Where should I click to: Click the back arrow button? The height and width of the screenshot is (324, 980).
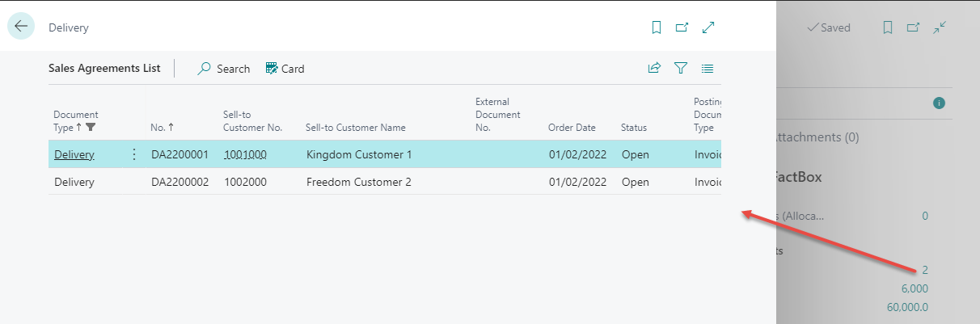pyautogui.click(x=21, y=27)
